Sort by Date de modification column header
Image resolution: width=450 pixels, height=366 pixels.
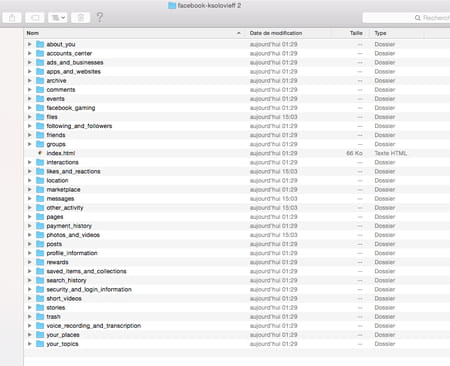coord(289,33)
